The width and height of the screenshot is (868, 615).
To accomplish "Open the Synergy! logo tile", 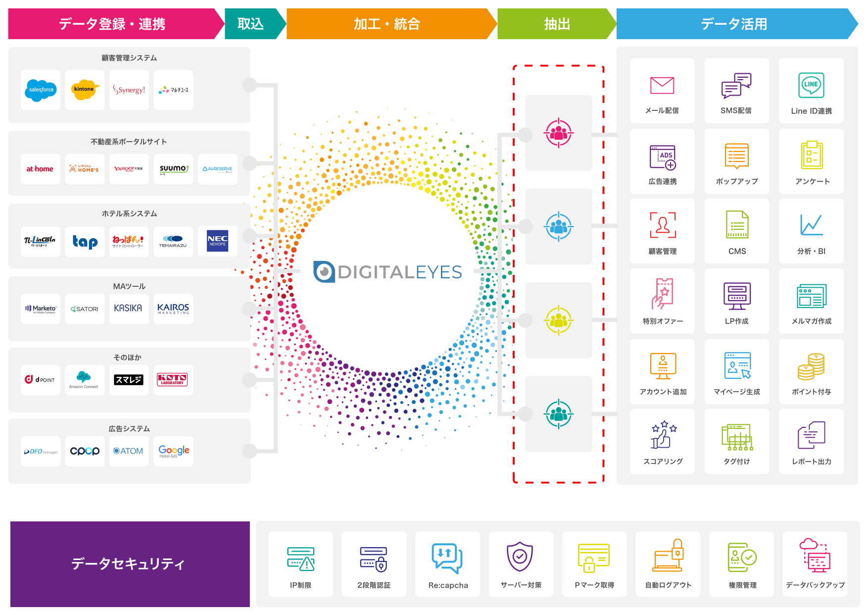I will click(x=129, y=90).
